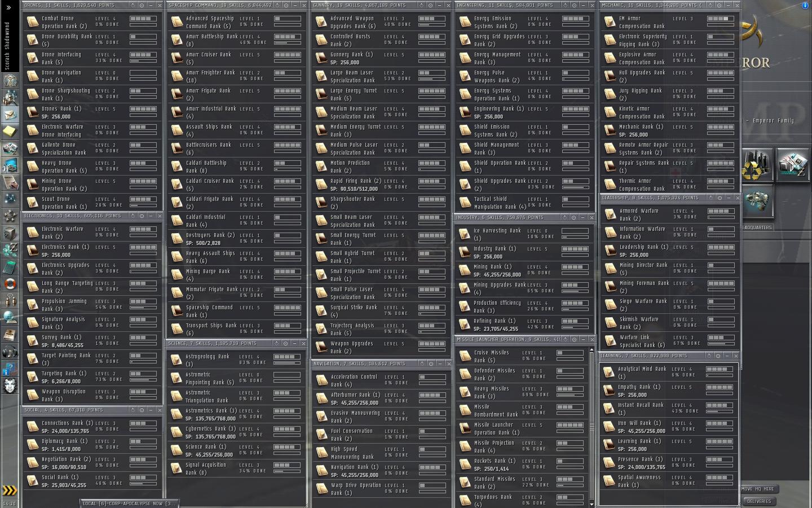Viewport: 812px width, 508px height.
Task: Click the Shield Upgrades 83% progress bar
Action: (575, 187)
